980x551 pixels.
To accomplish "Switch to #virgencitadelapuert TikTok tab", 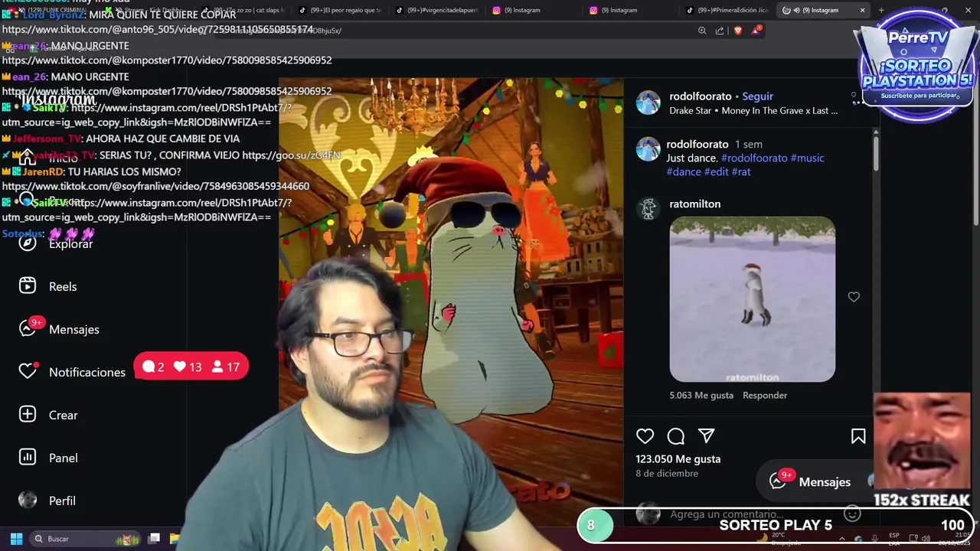I will [x=436, y=10].
